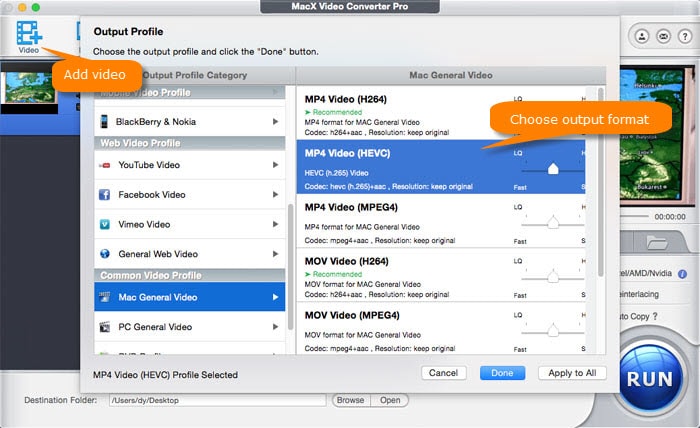Open the user account icon

click(642, 36)
